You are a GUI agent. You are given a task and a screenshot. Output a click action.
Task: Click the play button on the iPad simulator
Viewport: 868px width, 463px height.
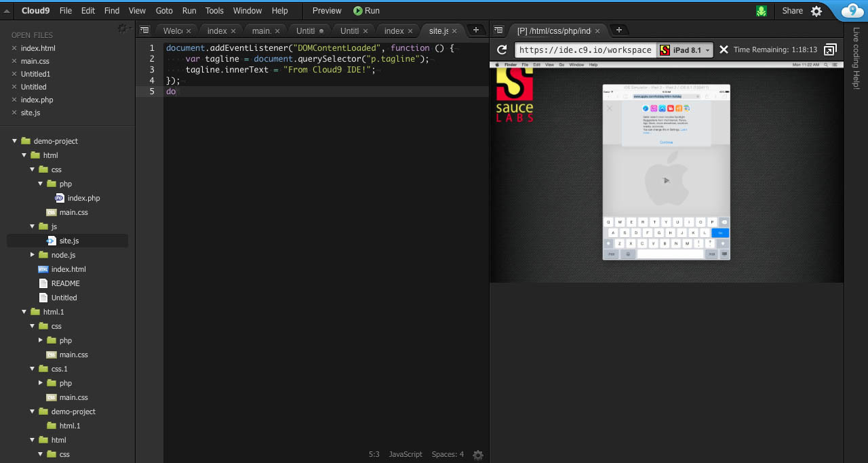[x=666, y=180]
